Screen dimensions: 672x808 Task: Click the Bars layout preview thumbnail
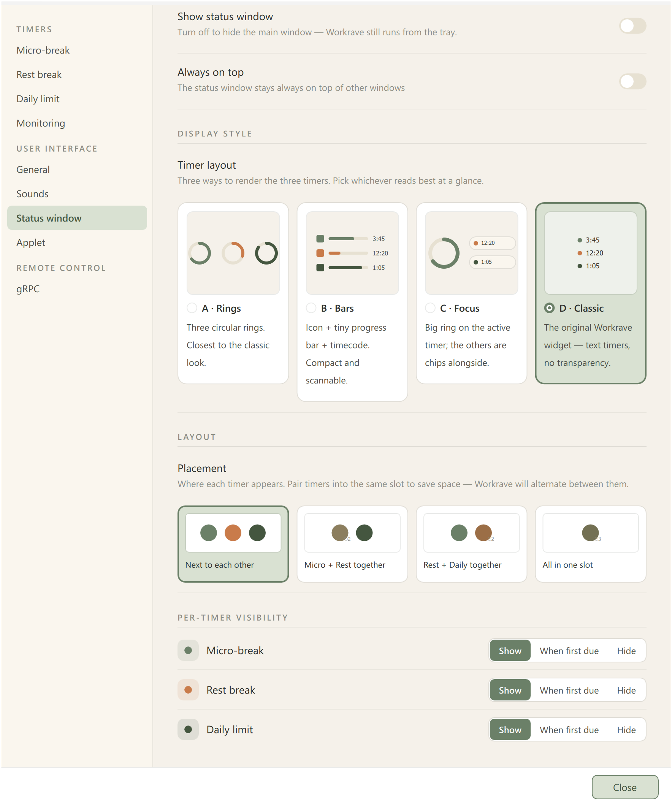pos(352,253)
